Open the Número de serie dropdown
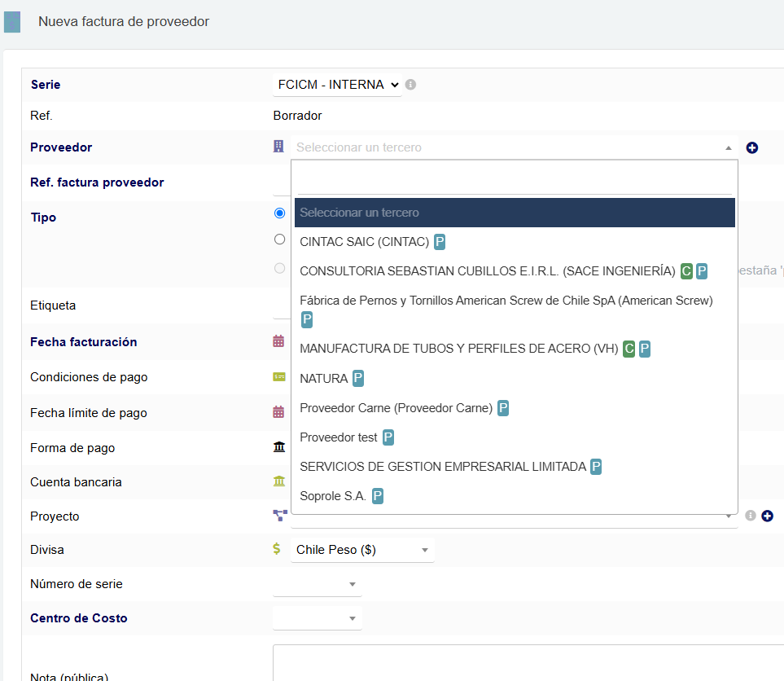784x681 pixels. point(318,584)
